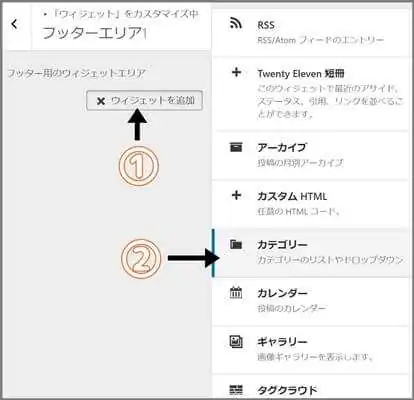The image size is (414, 400).
Task: Click the ウィジェットを追加 button label
Action: pos(153,100)
